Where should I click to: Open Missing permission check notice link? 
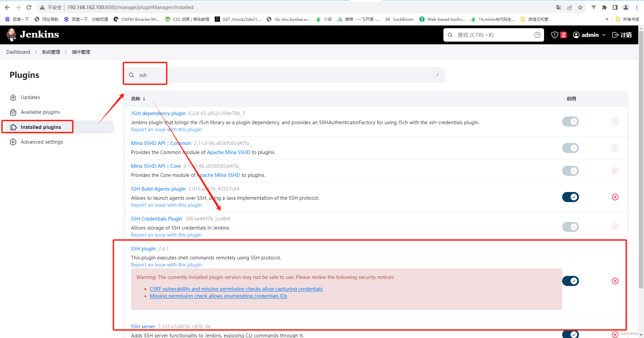click(x=218, y=296)
